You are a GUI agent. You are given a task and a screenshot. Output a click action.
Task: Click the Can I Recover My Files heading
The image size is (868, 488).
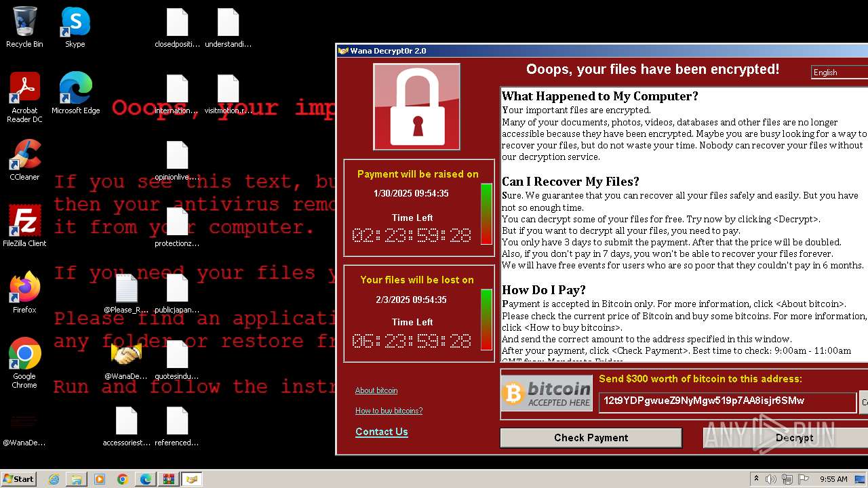pyautogui.click(x=570, y=182)
